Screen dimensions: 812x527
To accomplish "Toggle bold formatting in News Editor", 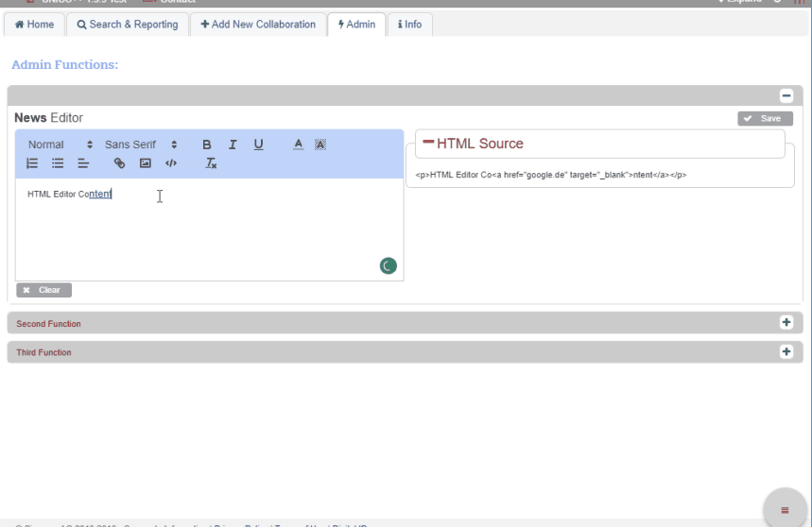I will (207, 144).
